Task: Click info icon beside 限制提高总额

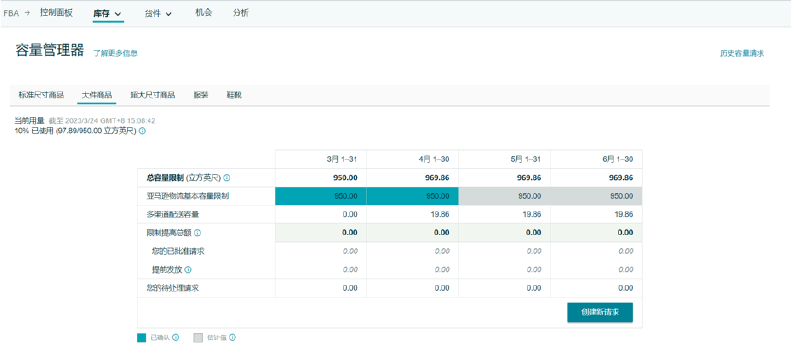Action: (197, 233)
